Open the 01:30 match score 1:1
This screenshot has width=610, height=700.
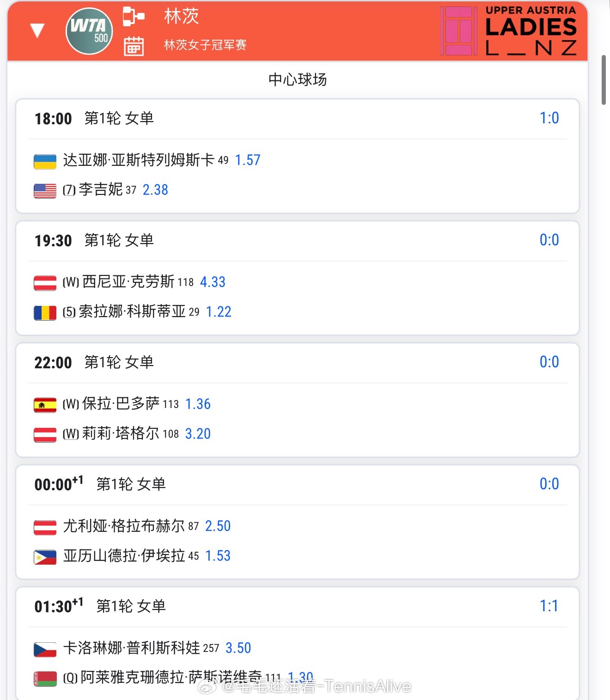549,606
